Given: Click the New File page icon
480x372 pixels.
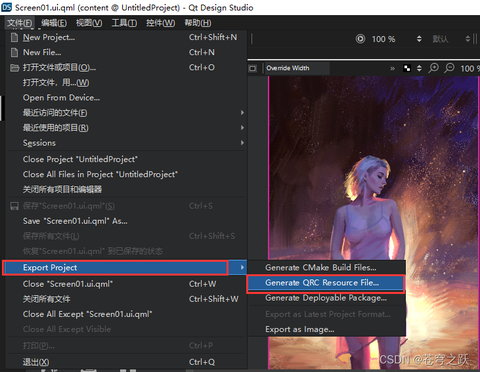Looking at the screenshot, I should pyautogui.click(x=14, y=52).
